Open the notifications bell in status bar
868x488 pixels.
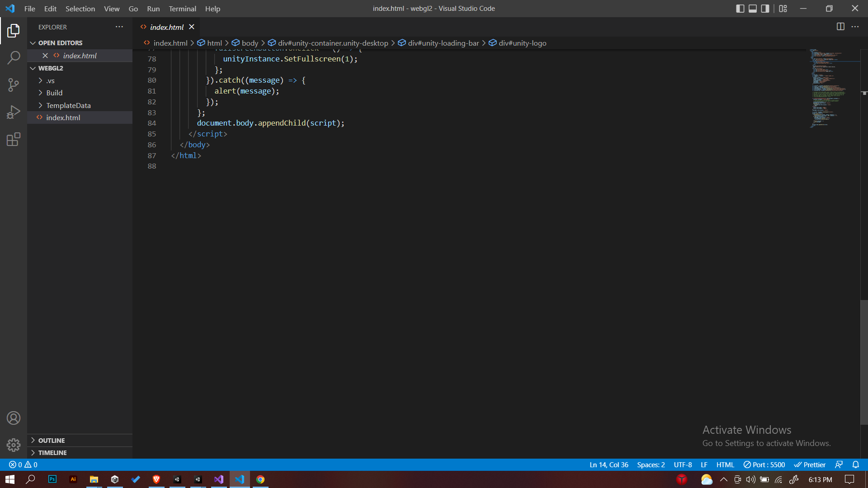pos(855,465)
